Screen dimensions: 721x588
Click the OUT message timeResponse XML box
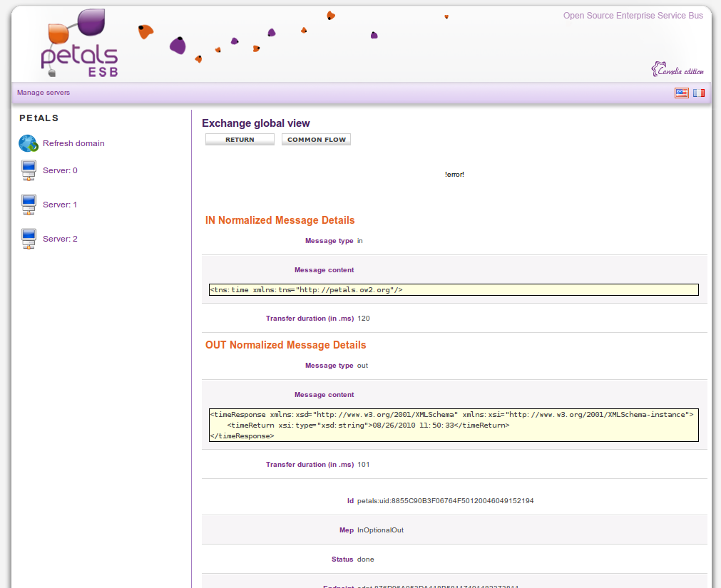tap(454, 425)
